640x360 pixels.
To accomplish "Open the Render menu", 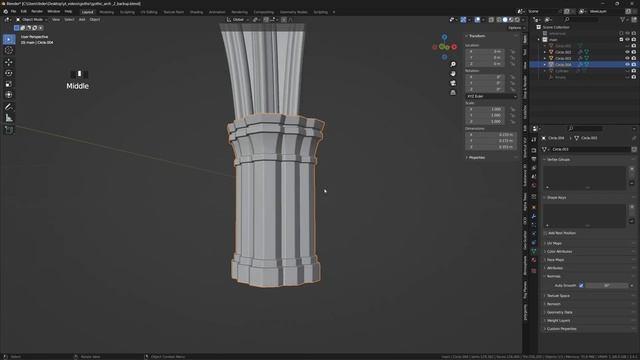I will pos(37,11).
